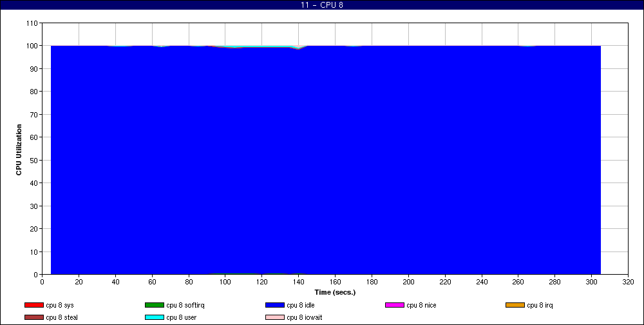Image resolution: width=644 pixels, height=325 pixels.
Task: Click the chart title '11 - CPU 8'
Action: (x=322, y=5)
